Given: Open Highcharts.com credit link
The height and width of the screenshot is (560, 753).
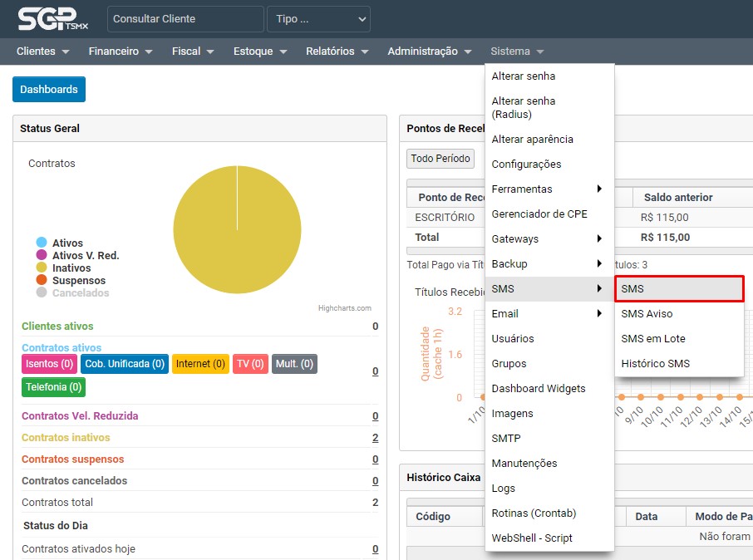Looking at the screenshot, I should click(344, 308).
